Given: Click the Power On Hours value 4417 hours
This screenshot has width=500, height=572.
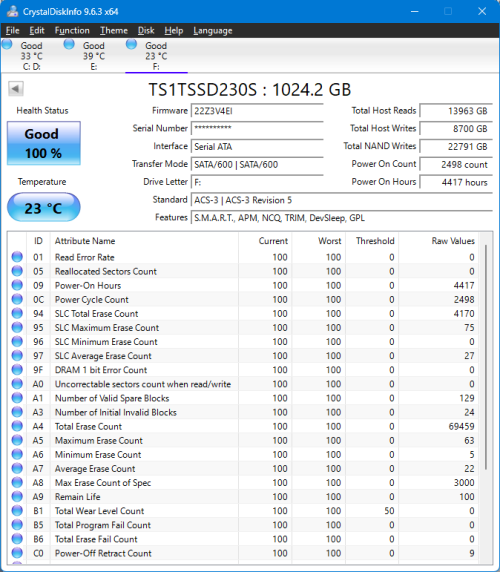Looking at the screenshot, I should [x=456, y=182].
